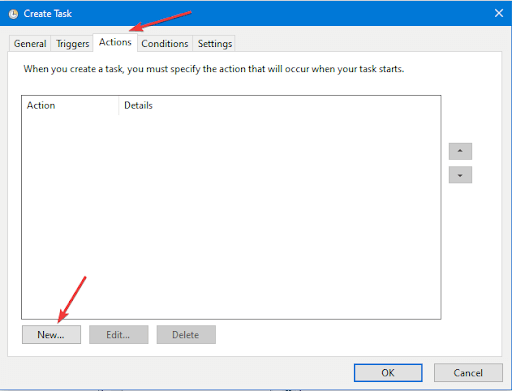Confirm with the OK button

pyautogui.click(x=388, y=373)
